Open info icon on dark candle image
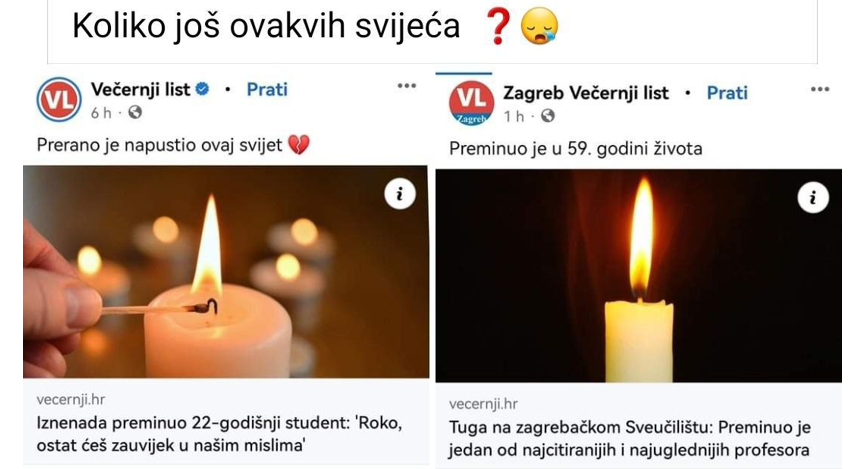Viewport: 855px width, 469px height. [x=813, y=197]
